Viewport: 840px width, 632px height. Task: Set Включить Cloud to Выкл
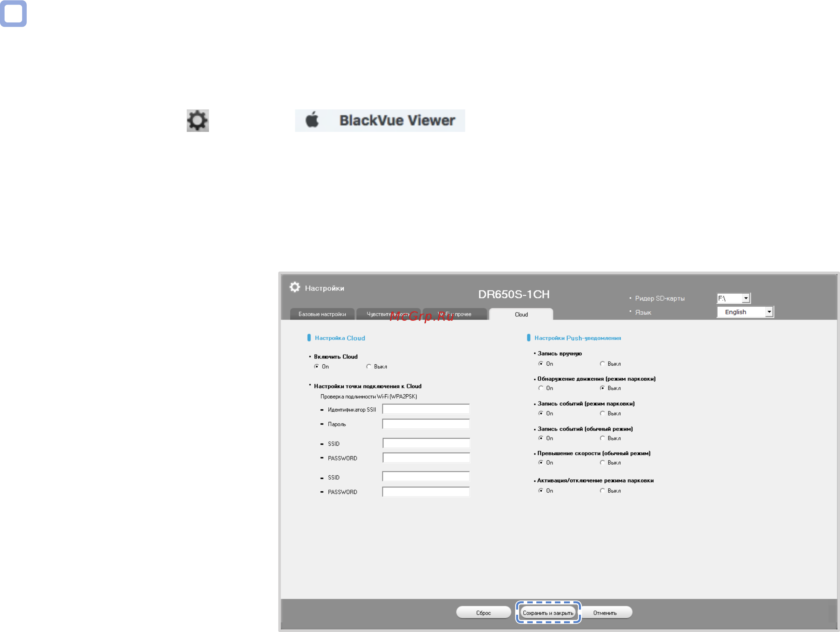point(368,366)
